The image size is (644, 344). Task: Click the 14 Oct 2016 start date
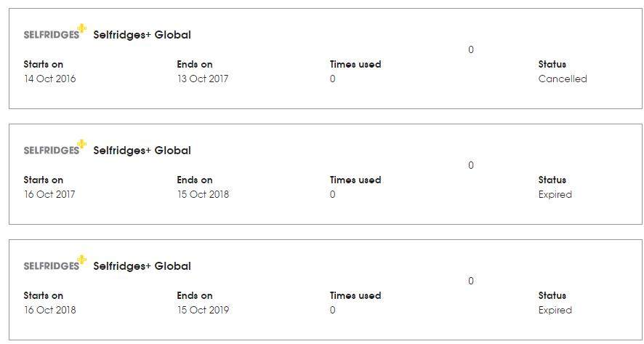49,79
